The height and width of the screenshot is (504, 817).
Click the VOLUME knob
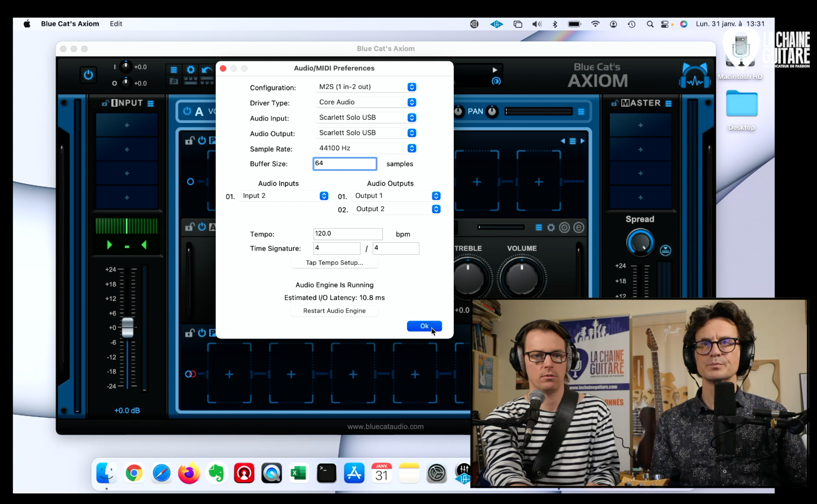(x=522, y=279)
